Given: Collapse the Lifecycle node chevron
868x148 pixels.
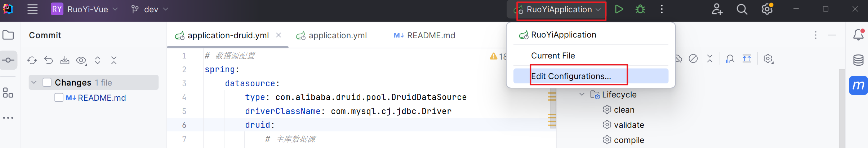Looking at the screenshot, I should tap(582, 95).
